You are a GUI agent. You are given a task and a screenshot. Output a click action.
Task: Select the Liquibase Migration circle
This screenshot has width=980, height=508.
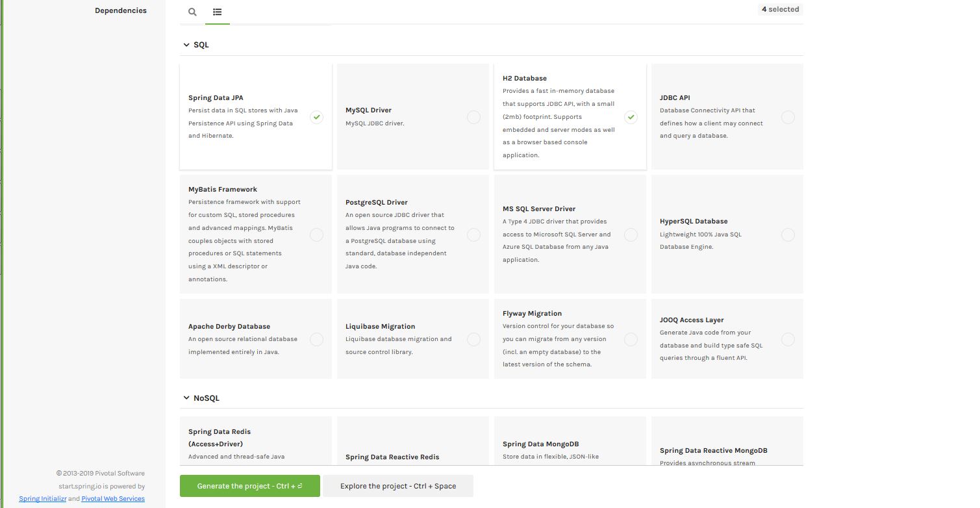tap(473, 339)
